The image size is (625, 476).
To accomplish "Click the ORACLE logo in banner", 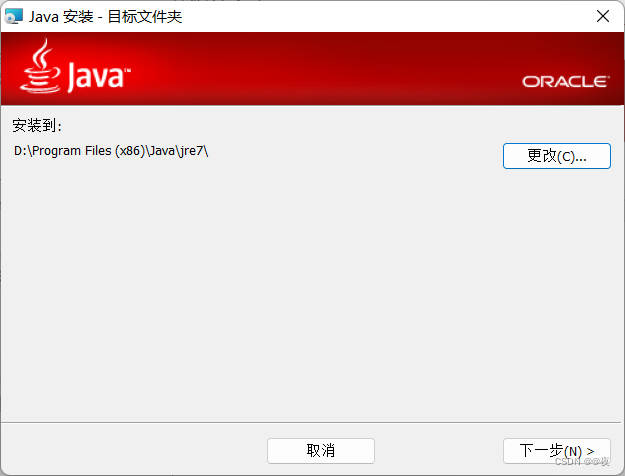I will pyautogui.click(x=566, y=82).
